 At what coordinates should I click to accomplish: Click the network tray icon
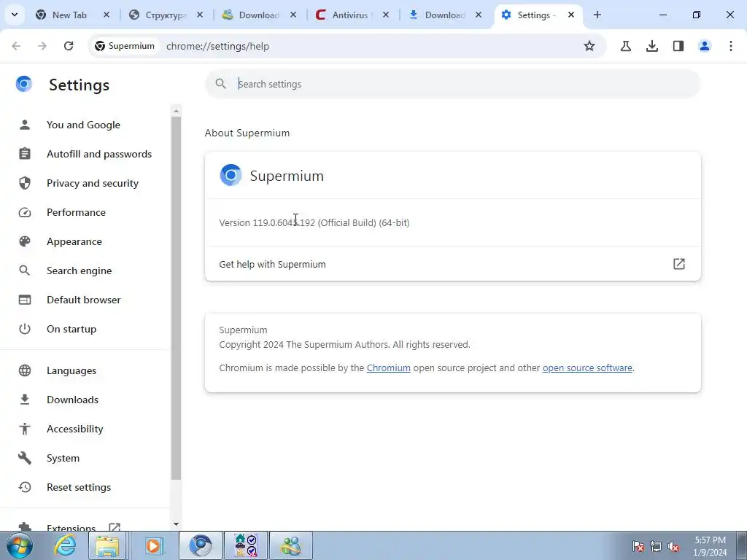tap(656, 546)
